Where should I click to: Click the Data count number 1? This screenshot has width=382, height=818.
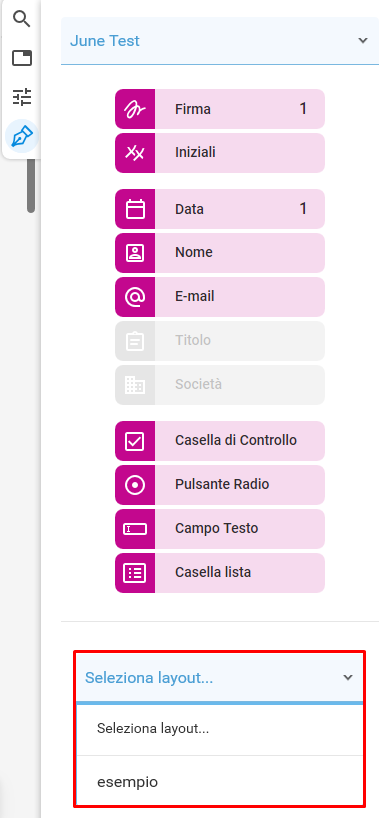303,209
